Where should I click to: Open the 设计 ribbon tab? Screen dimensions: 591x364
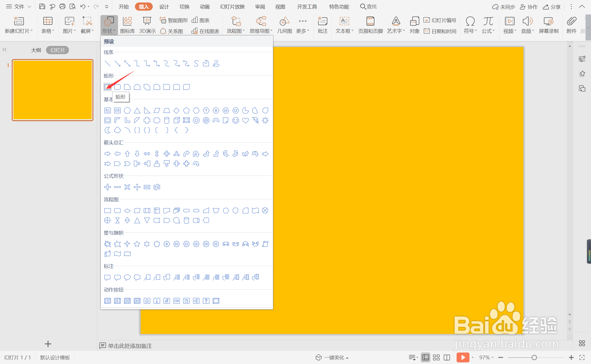(164, 7)
